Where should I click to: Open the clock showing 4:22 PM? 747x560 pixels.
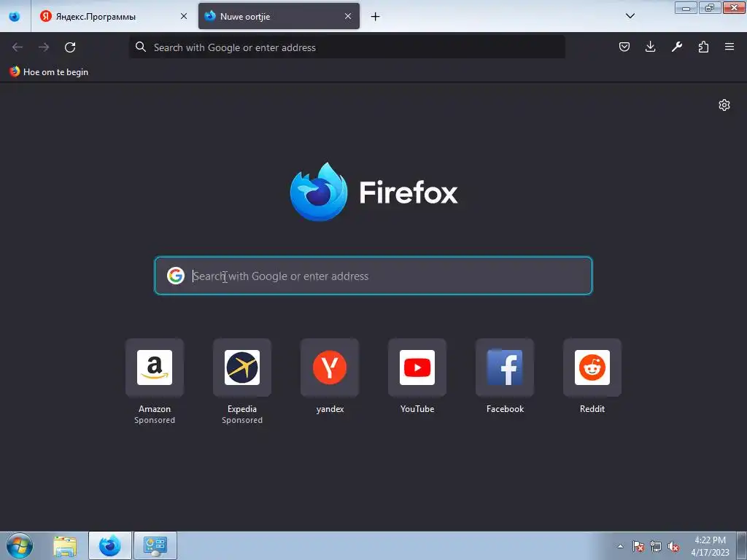[710, 546]
